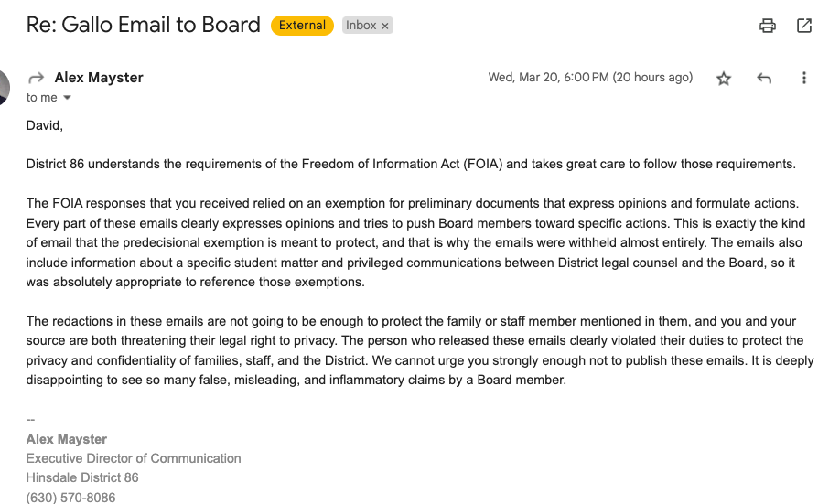
Task: Click the Inbox label tag
Action: (x=361, y=26)
